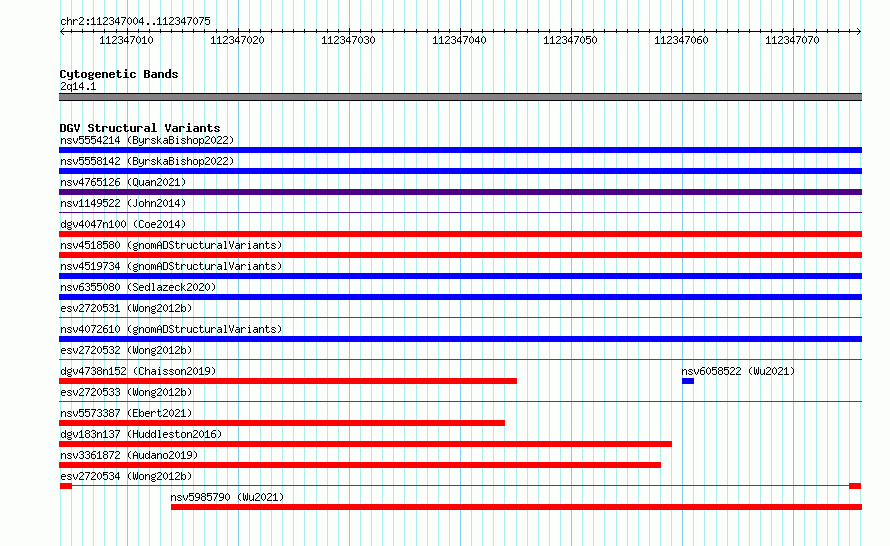Open the esv2720533 (Wong2012b) label

(x=126, y=392)
